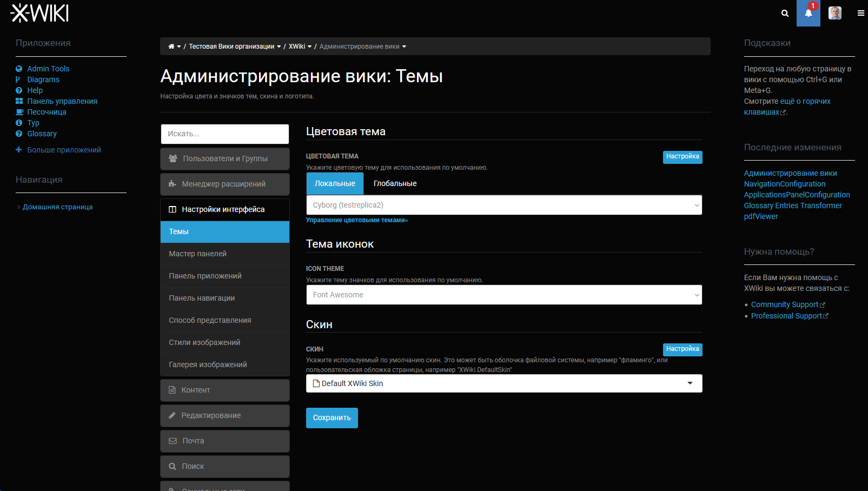
Task: Open the hamburger drawer menu
Action: (x=861, y=14)
